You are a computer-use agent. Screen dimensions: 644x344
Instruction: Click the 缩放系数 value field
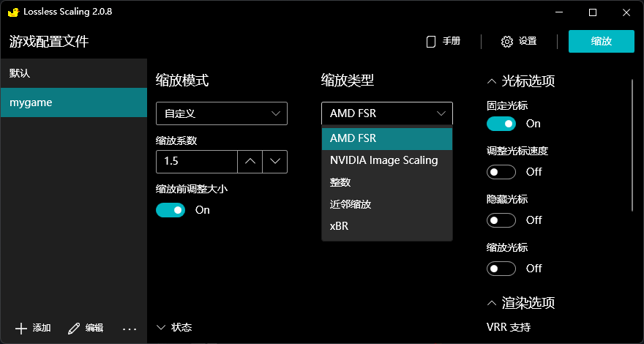click(196, 161)
